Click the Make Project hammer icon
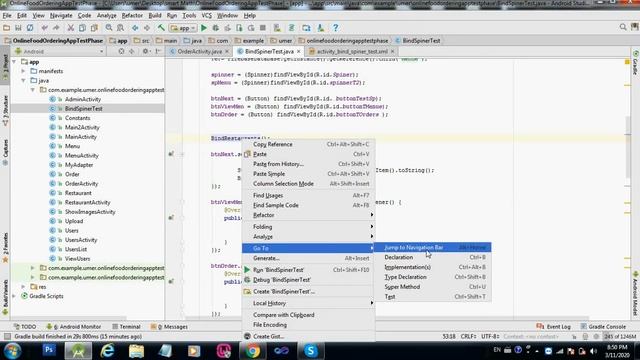The width and height of the screenshot is (640, 360). 161,28
